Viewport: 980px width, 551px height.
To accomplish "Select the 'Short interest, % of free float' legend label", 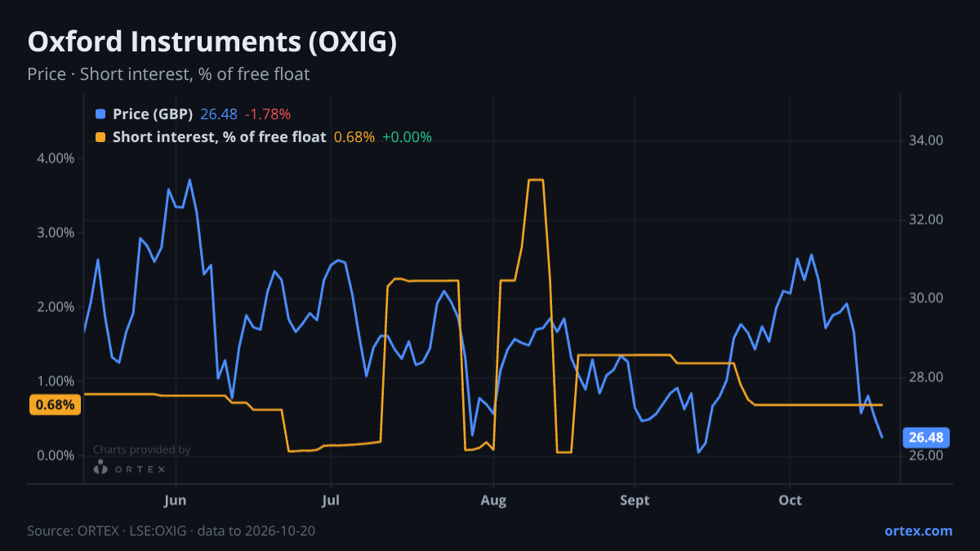I will (219, 137).
